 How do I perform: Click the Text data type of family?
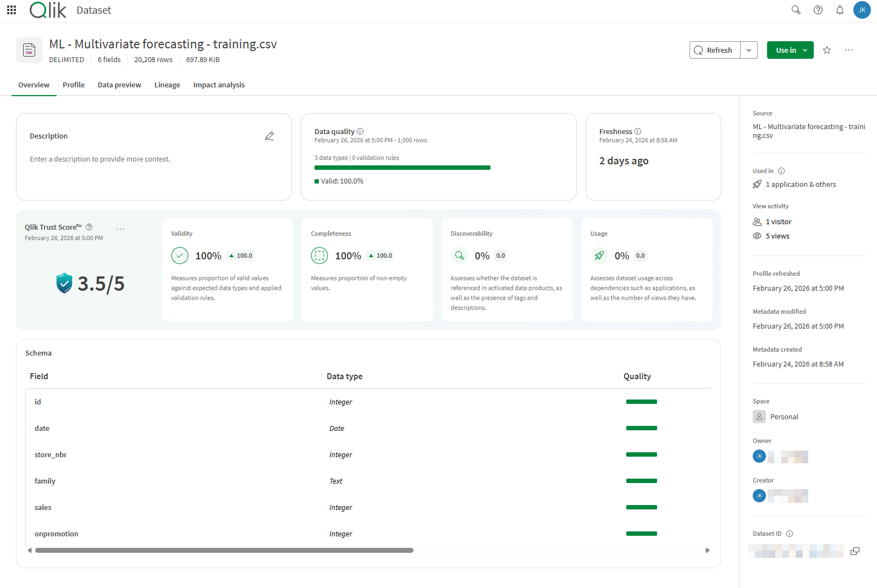[336, 481]
